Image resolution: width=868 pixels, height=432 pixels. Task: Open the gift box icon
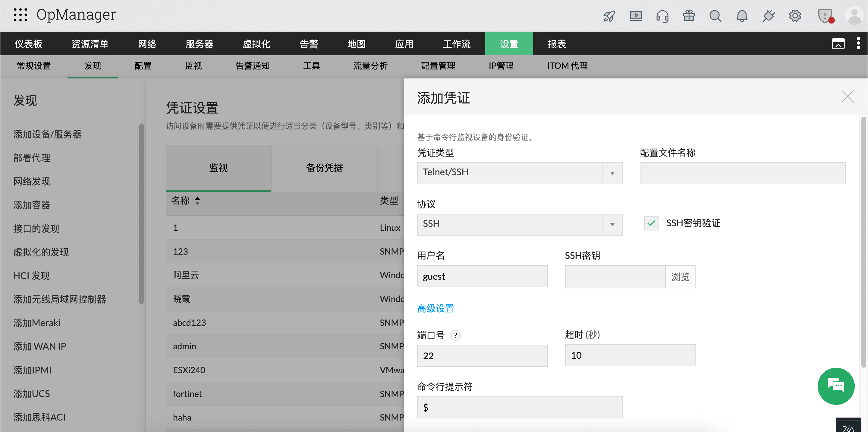point(689,15)
